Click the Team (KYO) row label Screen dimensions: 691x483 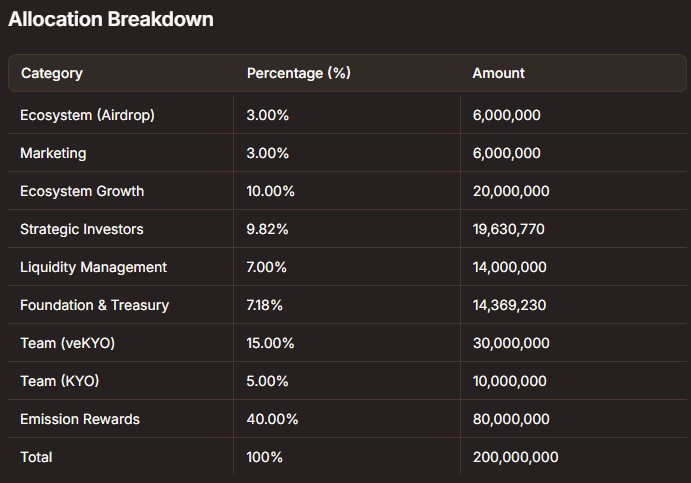click(x=59, y=381)
